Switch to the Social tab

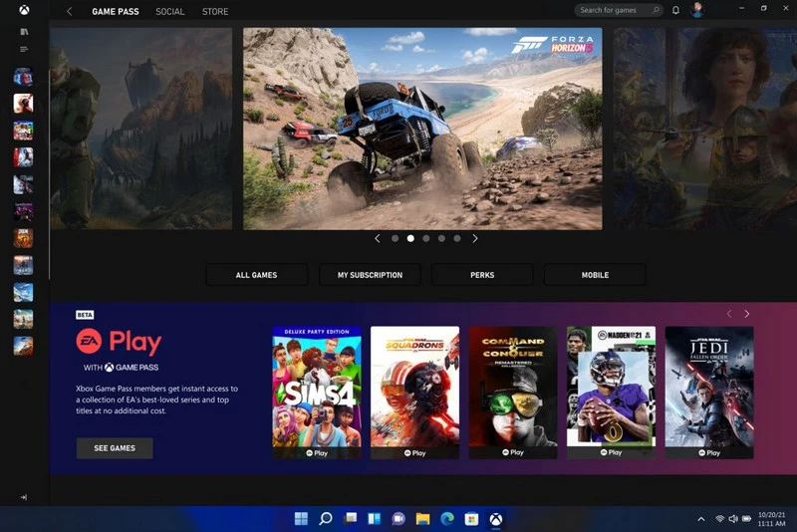point(170,12)
